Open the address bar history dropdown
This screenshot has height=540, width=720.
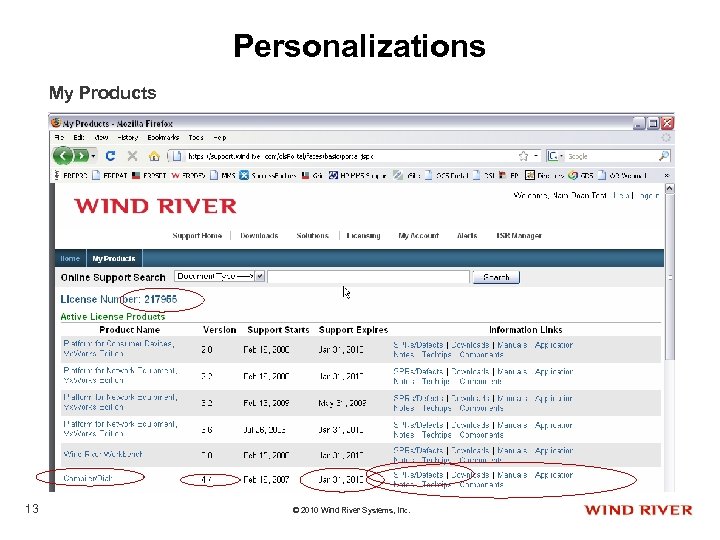pyautogui.click(x=536, y=156)
